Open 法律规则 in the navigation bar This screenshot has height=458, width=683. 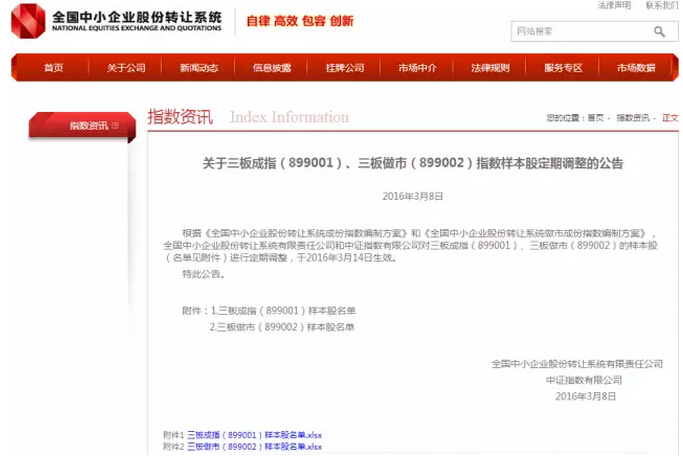[490, 68]
